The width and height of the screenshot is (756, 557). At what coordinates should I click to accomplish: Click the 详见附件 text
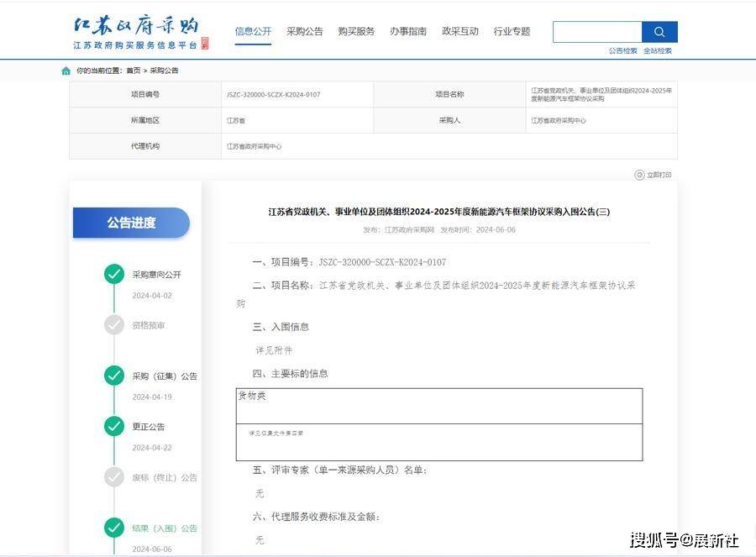pyautogui.click(x=274, y=350)
